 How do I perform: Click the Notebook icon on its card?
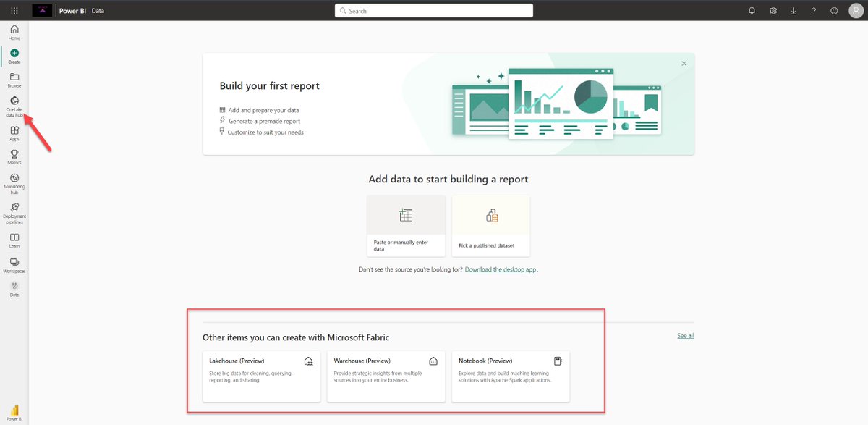(x=558, y=361)
